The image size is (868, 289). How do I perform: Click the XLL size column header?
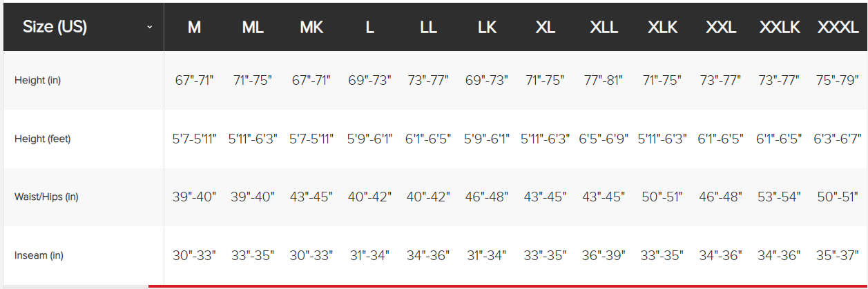click(604, 28)
